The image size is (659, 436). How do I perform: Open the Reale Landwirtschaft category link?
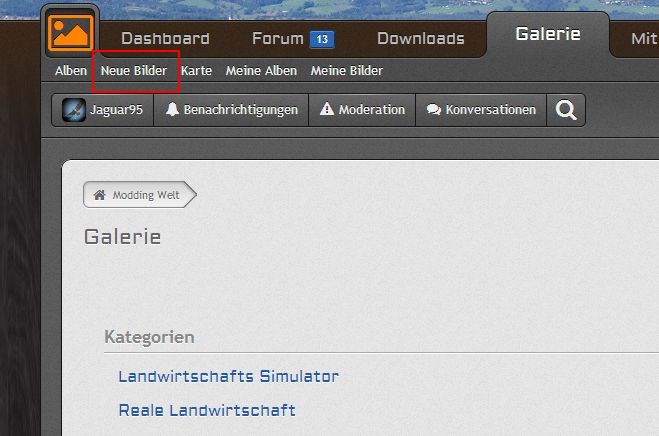(x=206, y=411)
